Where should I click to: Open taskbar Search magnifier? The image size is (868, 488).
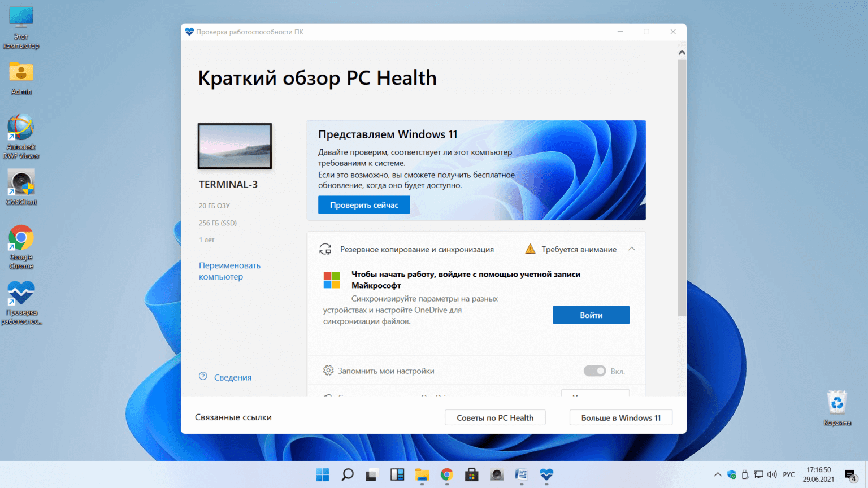tap(348, 474)
